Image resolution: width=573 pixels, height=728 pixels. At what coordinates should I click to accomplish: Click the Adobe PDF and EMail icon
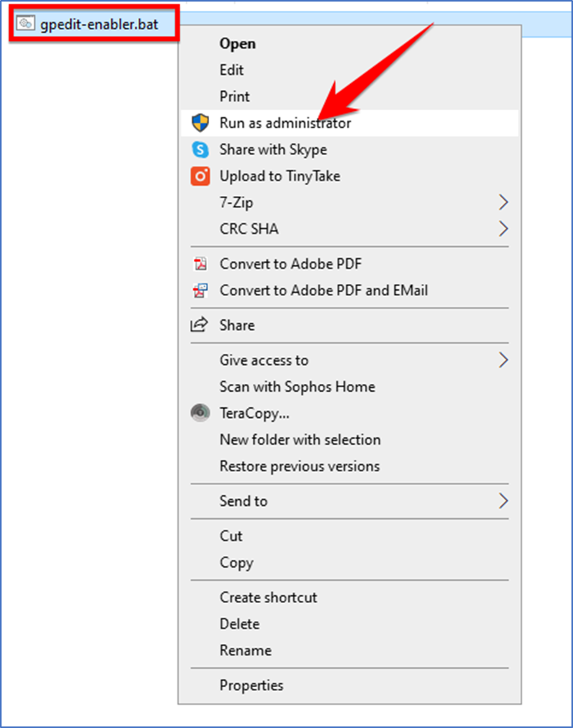pos(201,290)
